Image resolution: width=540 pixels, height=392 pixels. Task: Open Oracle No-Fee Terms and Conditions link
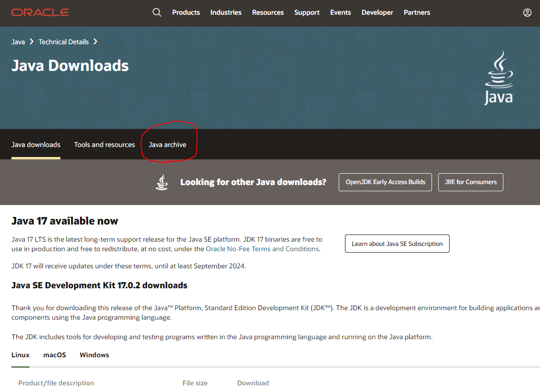[263, 249]
